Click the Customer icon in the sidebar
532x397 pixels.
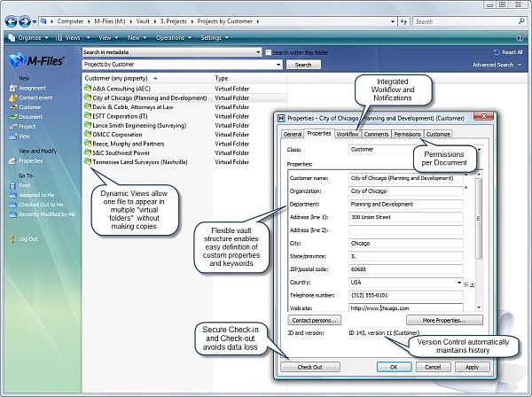[13, 107]
